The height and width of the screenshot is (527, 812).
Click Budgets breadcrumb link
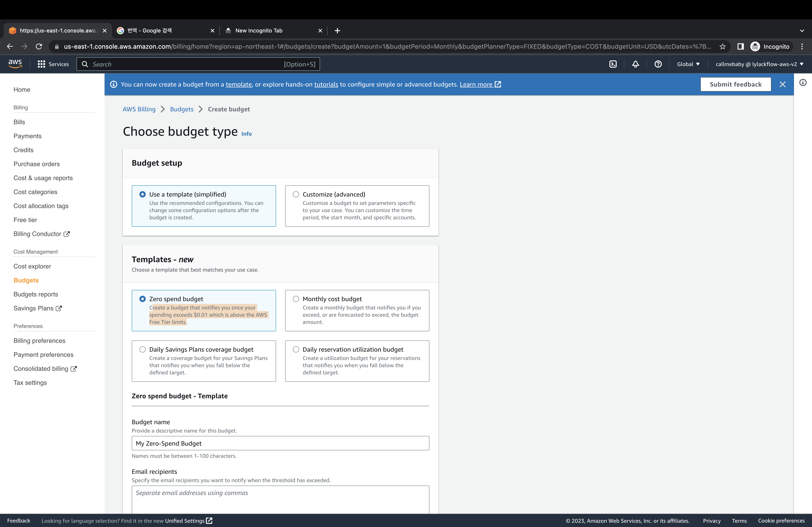182,109
